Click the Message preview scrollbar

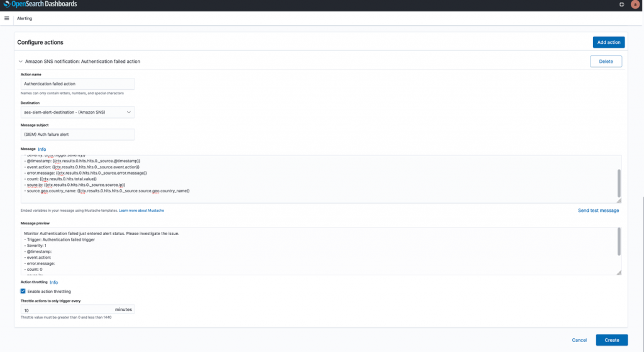tap(619, 241)
